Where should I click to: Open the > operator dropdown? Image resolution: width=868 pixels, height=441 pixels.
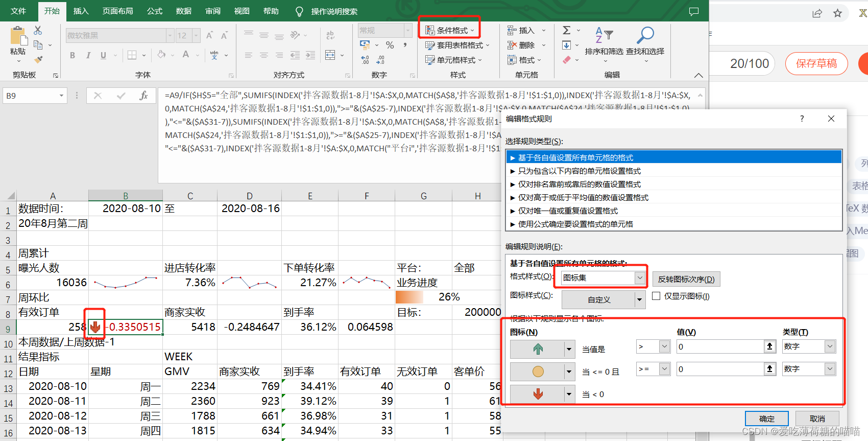click(x=654, y=346)
